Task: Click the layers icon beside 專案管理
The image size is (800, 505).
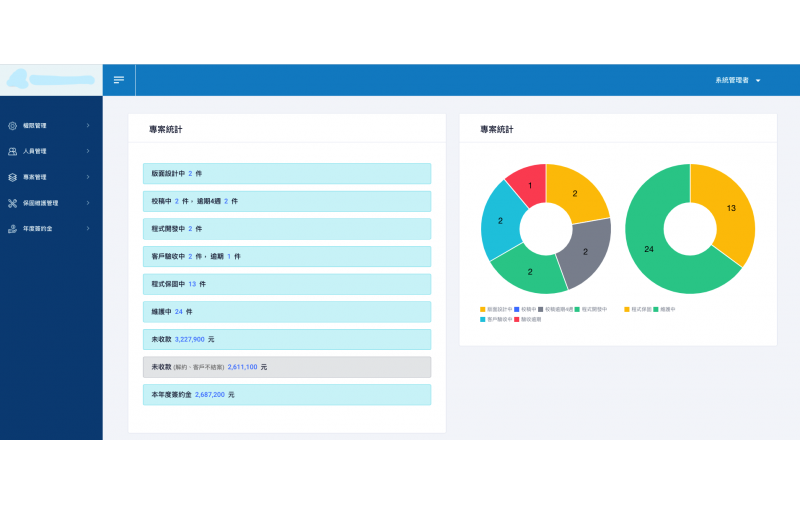Action: click(12, 177)
